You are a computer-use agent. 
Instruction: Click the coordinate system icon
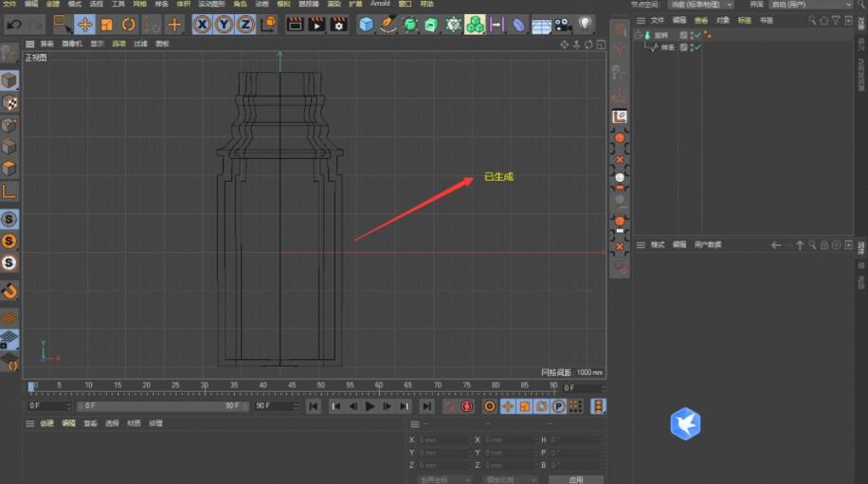[x=268, y=25]
